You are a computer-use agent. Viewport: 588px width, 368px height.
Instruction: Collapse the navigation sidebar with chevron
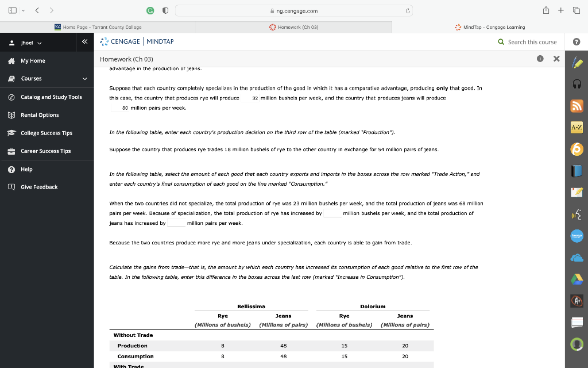(84, 42)
